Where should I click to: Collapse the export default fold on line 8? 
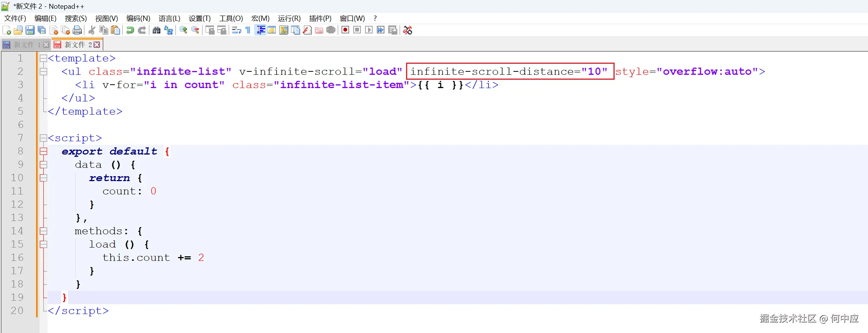[44, 152]
